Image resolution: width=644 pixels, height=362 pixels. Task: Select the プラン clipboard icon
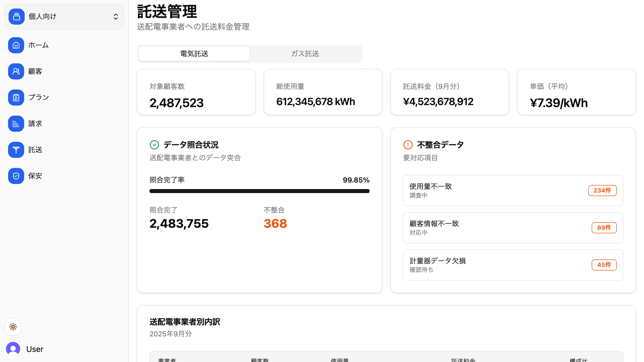tap(16, 98)
